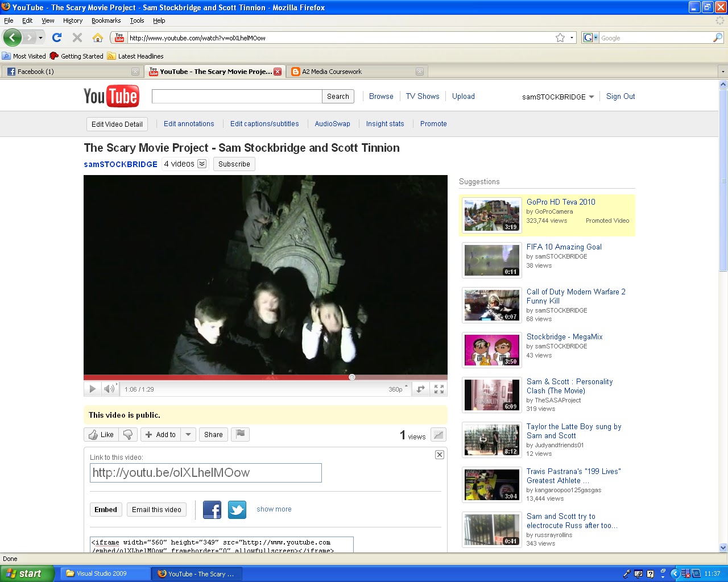Click the YouTube Firefox taskbar button
The image size is (728, 582).
tap(197, 573)
